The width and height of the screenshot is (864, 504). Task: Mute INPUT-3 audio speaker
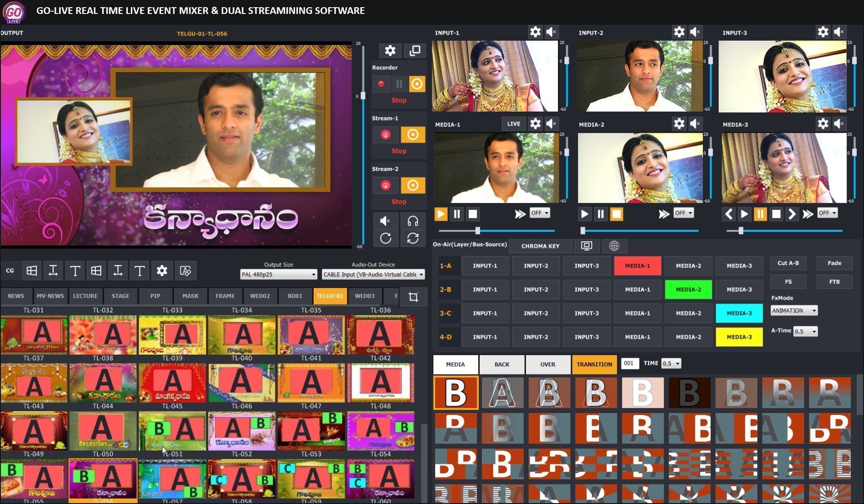tap(839, 32)
